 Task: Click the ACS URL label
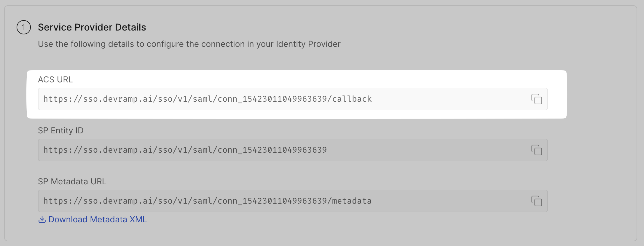click(x=55, y=79)
